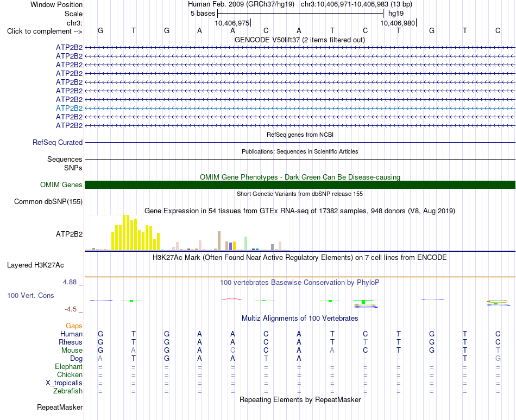Click the hg19 label beside the scale bar

396,14
